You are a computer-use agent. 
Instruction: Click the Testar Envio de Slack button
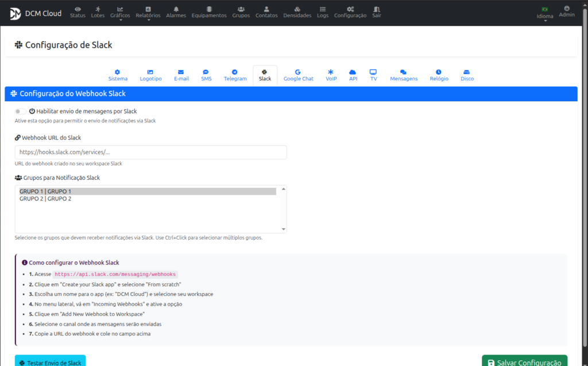[x=50, y=361]
